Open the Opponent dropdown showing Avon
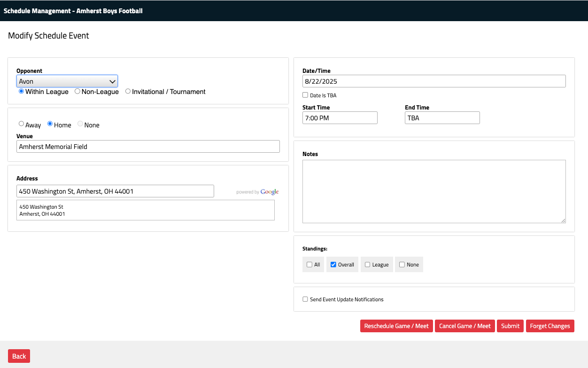588x368 pixels. coord(67,81)
